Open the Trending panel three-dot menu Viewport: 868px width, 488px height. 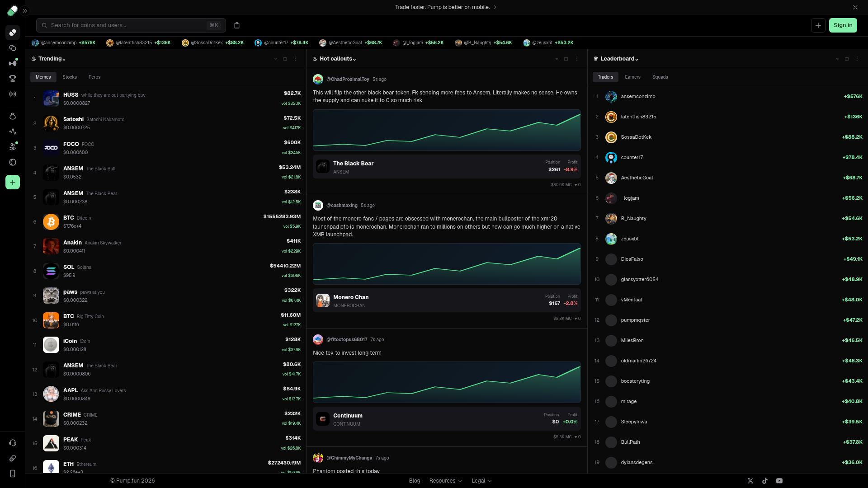coord(295,59)
